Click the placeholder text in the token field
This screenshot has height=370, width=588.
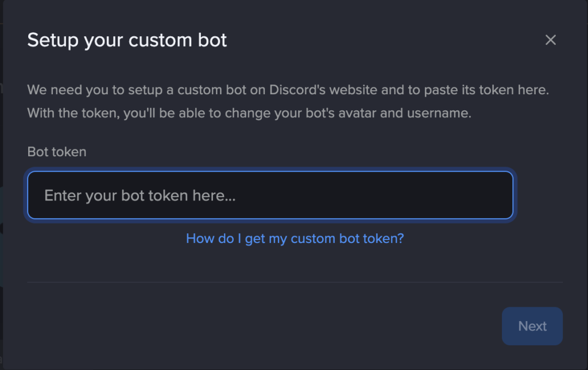pos(140,195)
